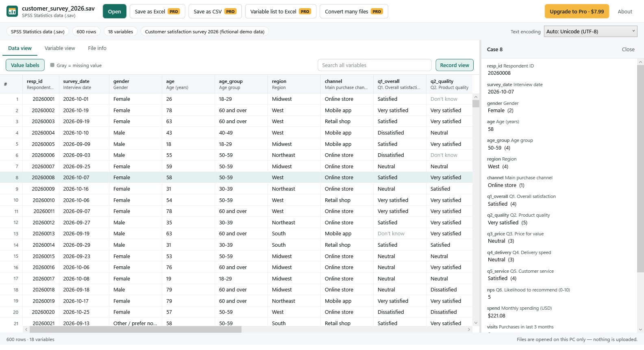Click the q2_quality column header
Image resolution: width=644 pixels, height=350 pixels.
(449, 84)
